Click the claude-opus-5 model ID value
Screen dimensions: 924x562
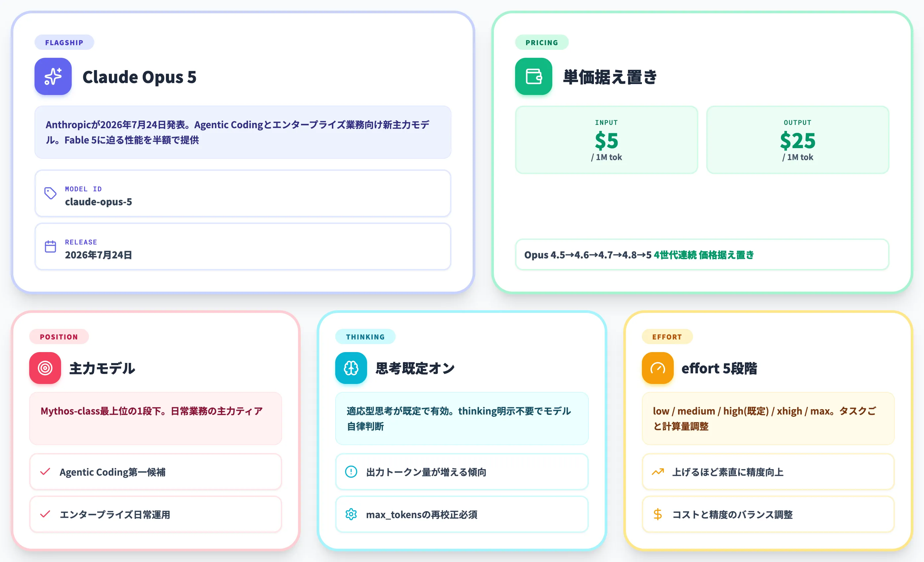(98, 202)
